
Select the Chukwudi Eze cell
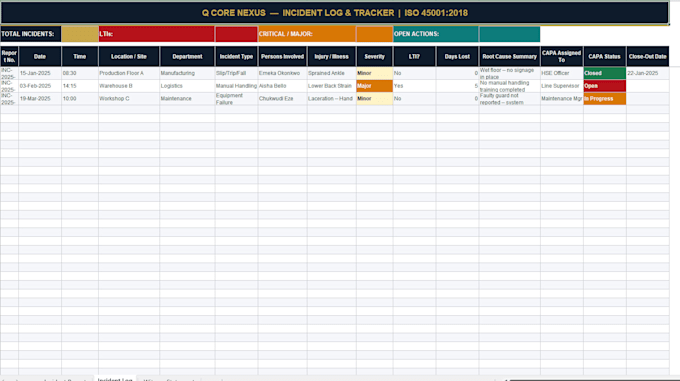click(282, 98)
